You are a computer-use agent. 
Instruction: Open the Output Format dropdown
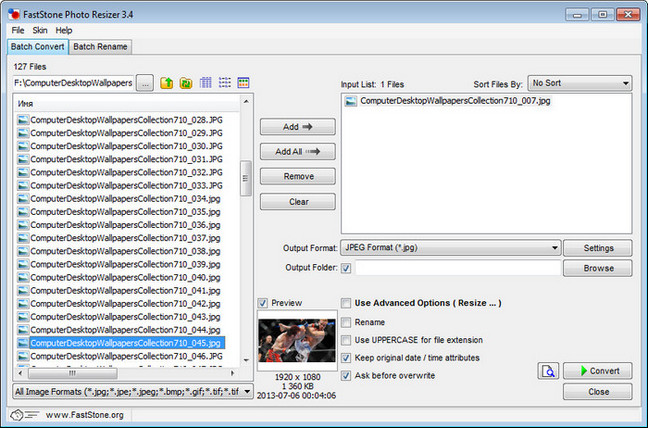450,247
